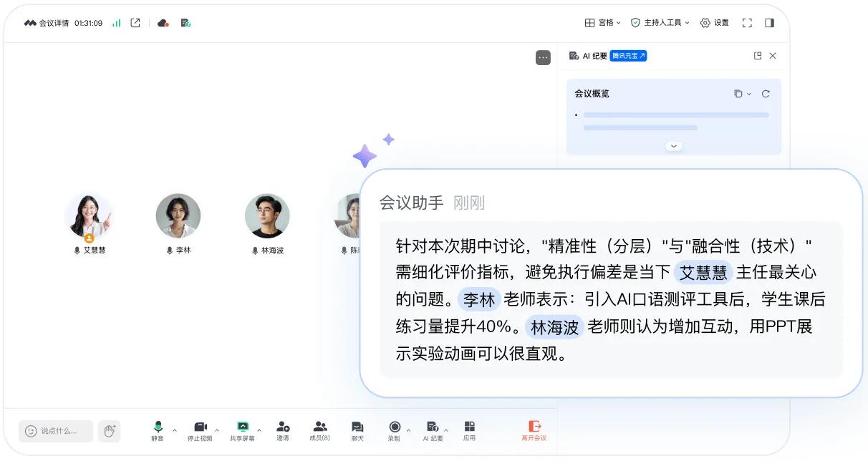Select 艾慧慧 participant avatar
The height and width of the screenshot is (461, 868).
coord(88,216)
